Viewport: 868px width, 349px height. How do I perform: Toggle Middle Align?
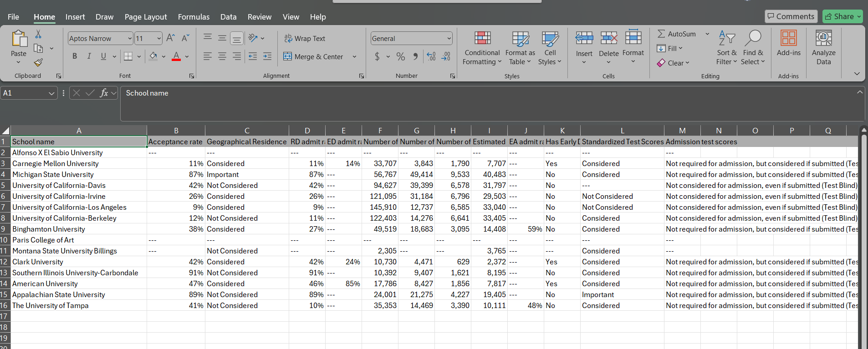coord(222,38)
